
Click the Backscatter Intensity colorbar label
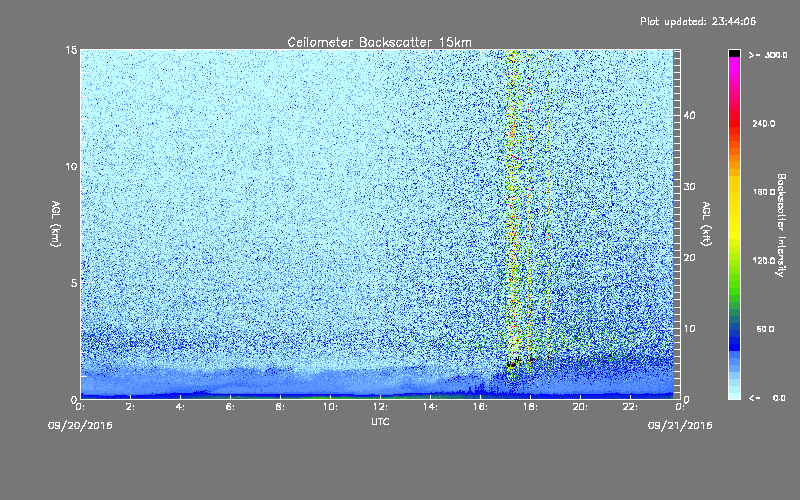(x=781, y=225)
